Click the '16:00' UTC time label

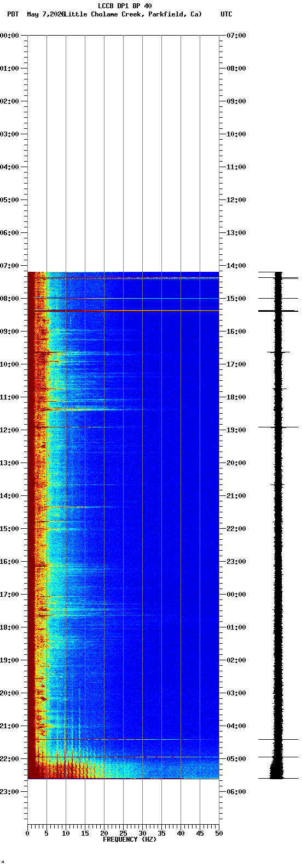pyautogui.click(x=236, y=332)
